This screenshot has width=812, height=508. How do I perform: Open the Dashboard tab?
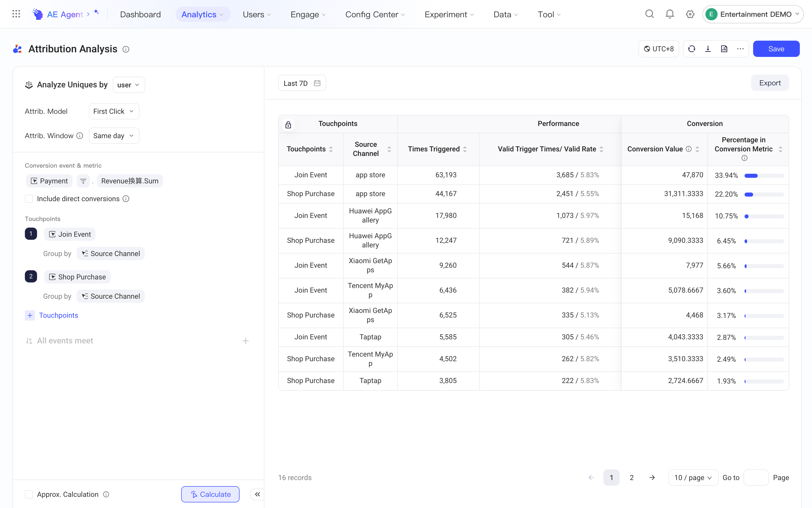[140, 14]
